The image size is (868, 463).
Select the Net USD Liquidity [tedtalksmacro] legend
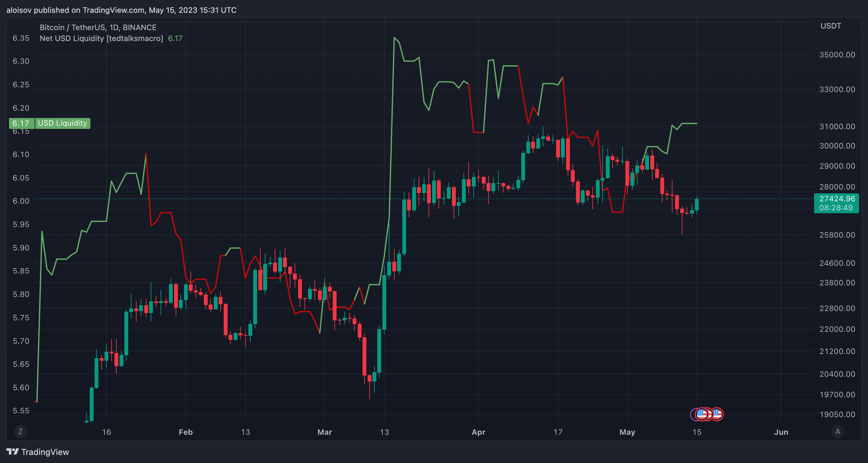(x=101, y=38)
